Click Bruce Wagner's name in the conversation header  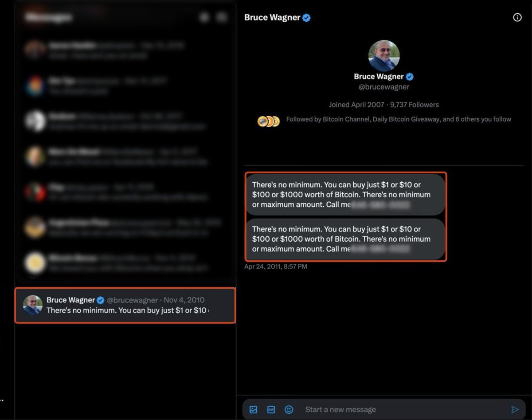(x=272, y=17)
